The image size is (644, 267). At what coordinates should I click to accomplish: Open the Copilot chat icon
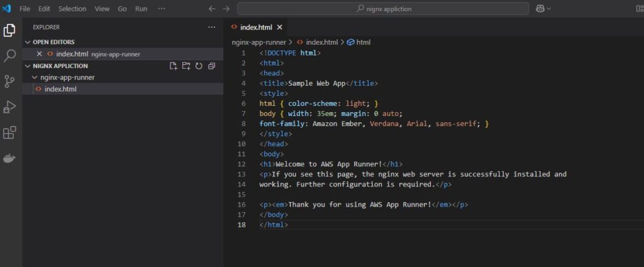(540, 9)
